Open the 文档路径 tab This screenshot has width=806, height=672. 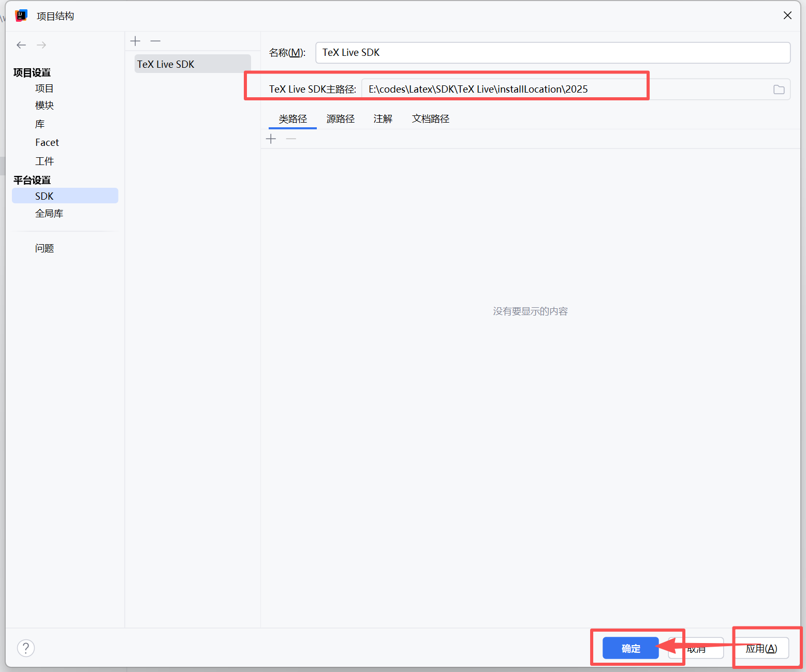[430, 119]
